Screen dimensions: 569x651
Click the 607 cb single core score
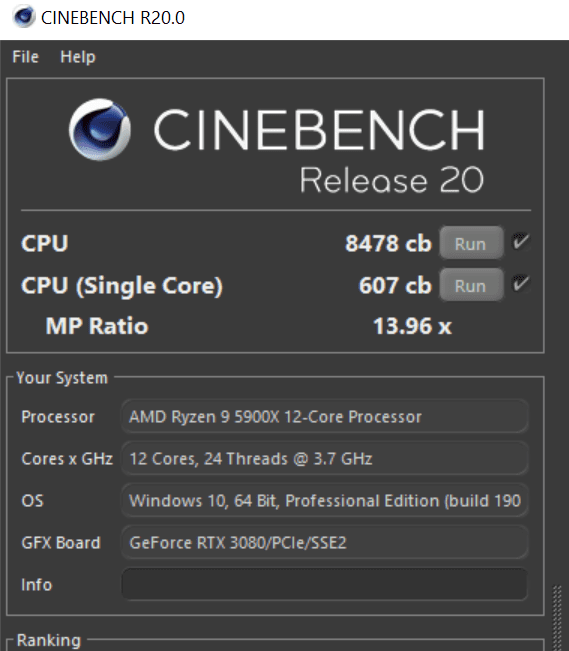point(395,286)
